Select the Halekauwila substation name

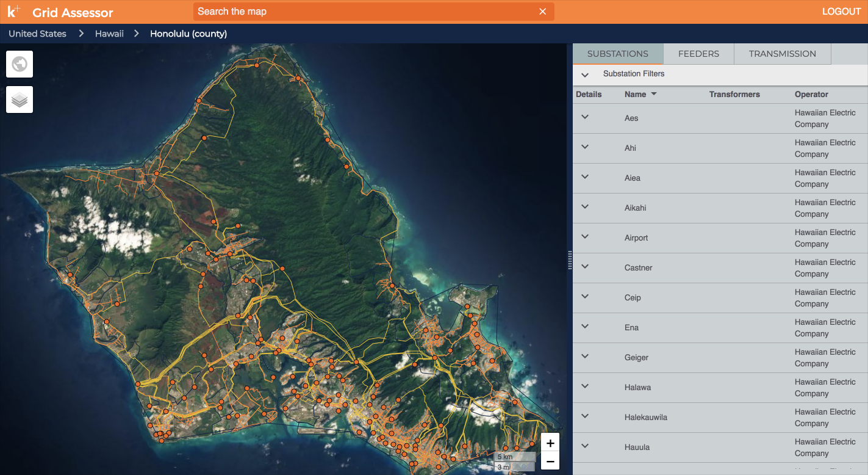(x=646, y=418)
